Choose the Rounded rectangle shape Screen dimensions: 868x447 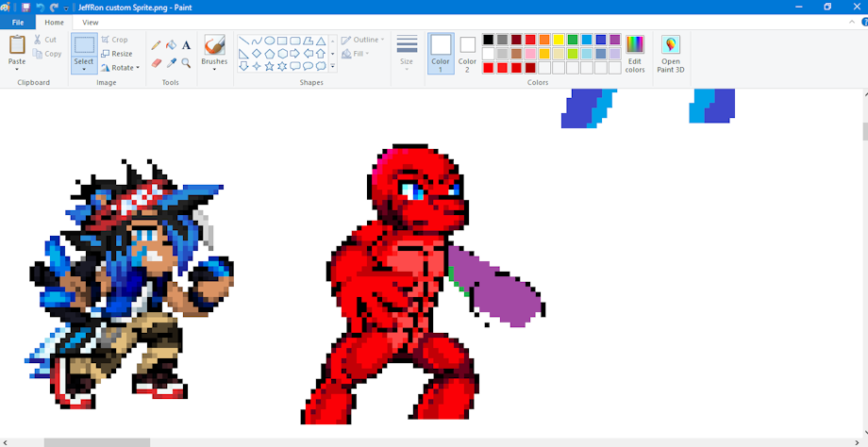click(x=295, y=41)
